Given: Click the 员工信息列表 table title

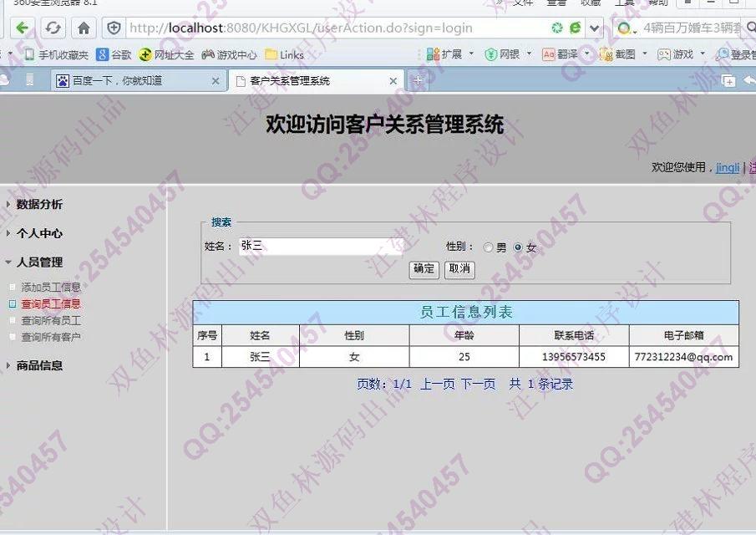Looking at the screenshot, I should coord(466,312).
